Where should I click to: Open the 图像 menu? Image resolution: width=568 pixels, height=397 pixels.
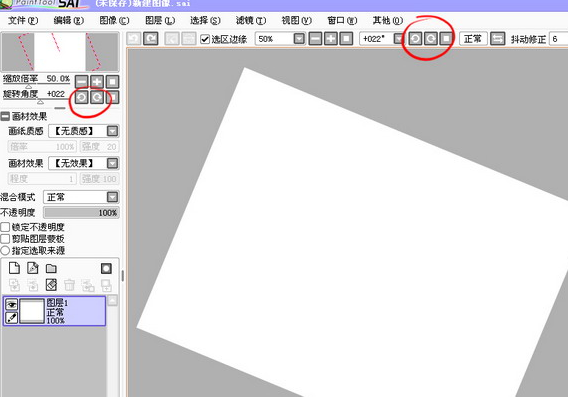pos(114,20)
